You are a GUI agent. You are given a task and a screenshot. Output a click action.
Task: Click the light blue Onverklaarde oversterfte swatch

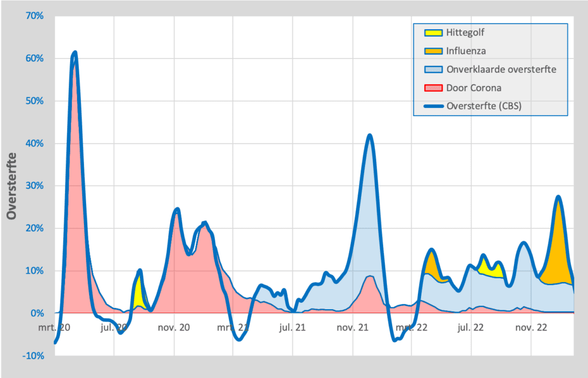coord(433,69)
